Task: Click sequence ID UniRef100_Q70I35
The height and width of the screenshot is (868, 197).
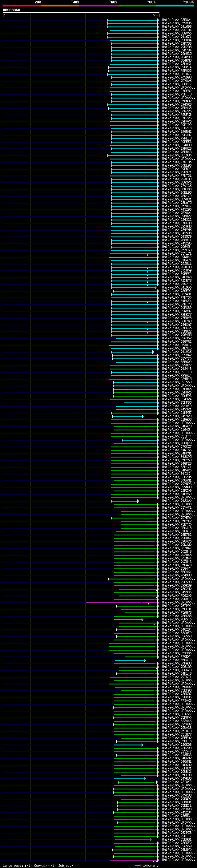Action: [x=177, y=162]
